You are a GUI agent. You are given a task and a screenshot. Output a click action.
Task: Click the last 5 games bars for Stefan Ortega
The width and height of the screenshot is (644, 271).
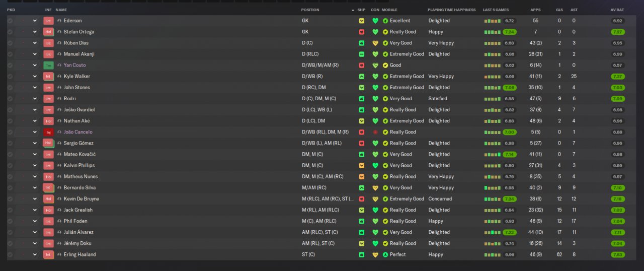tap(492, 32)
